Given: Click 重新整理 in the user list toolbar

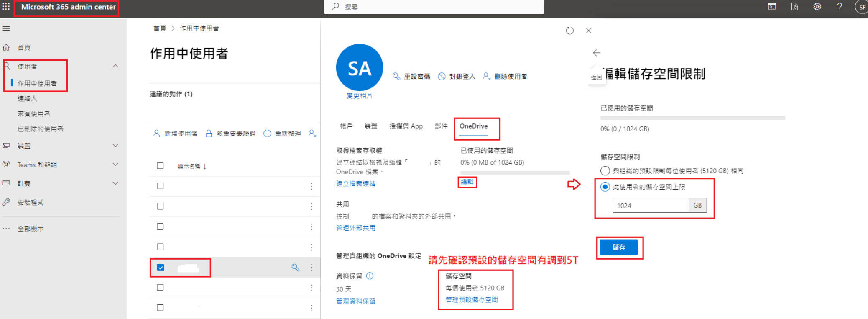Looking at the screenshot, I should 282,134.
